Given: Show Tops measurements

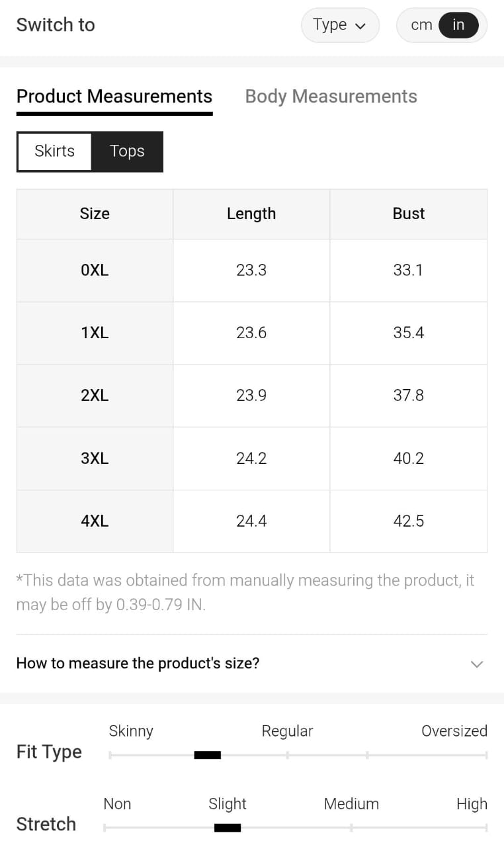Looking at the screenshot, I should coord(127,152).
